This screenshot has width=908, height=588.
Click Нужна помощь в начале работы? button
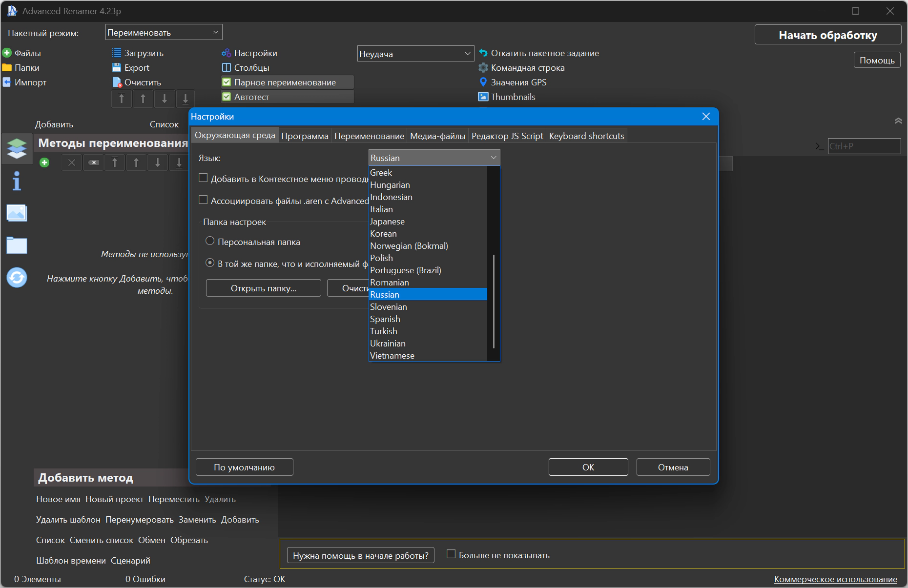[361, 555]
